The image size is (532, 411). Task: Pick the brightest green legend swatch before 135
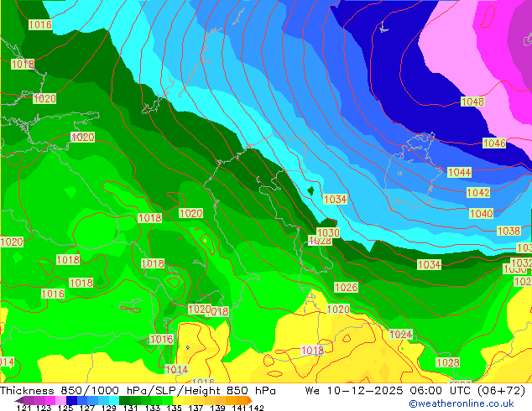(167, 400)
